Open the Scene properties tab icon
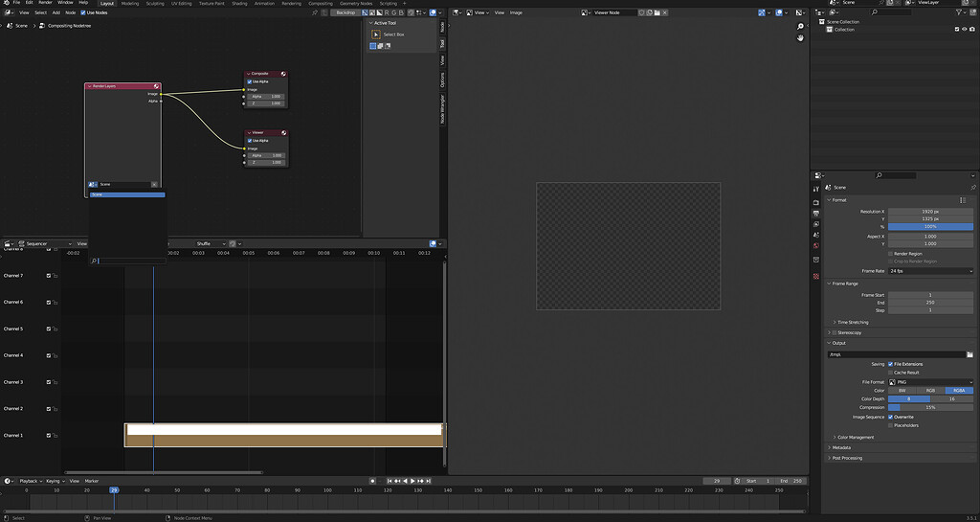The width and height of the screenshot is (980, 522). tap(816, 235)
